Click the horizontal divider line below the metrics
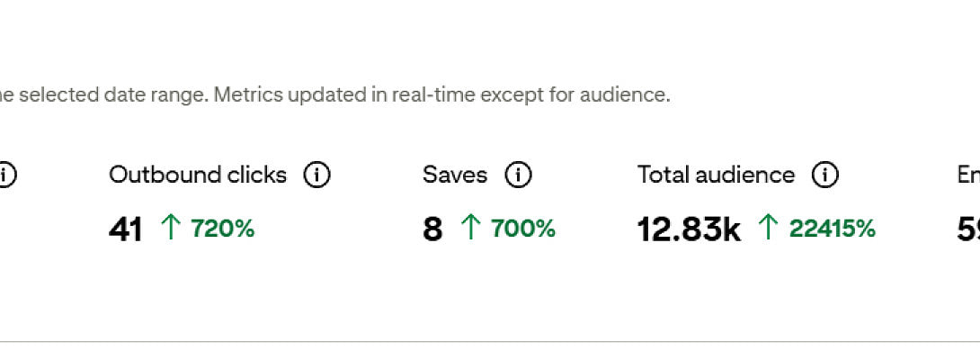This screenshot has height=360, width=980. [x=490, y=342]
